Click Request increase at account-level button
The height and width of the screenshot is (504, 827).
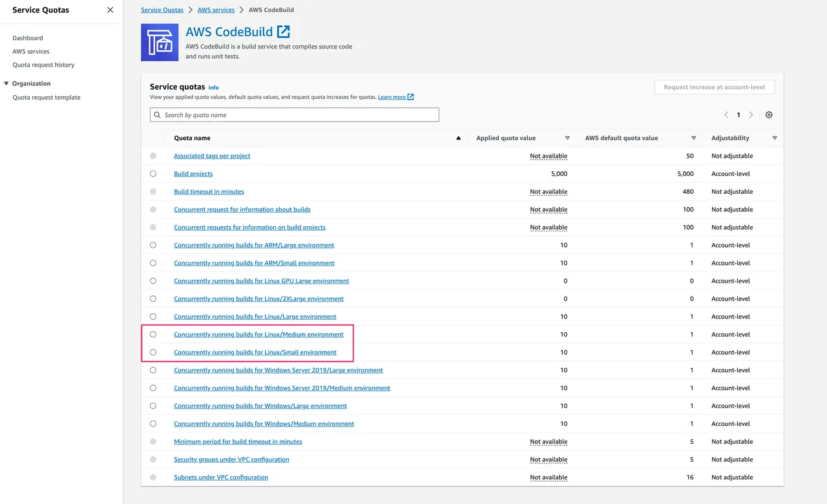715,87
